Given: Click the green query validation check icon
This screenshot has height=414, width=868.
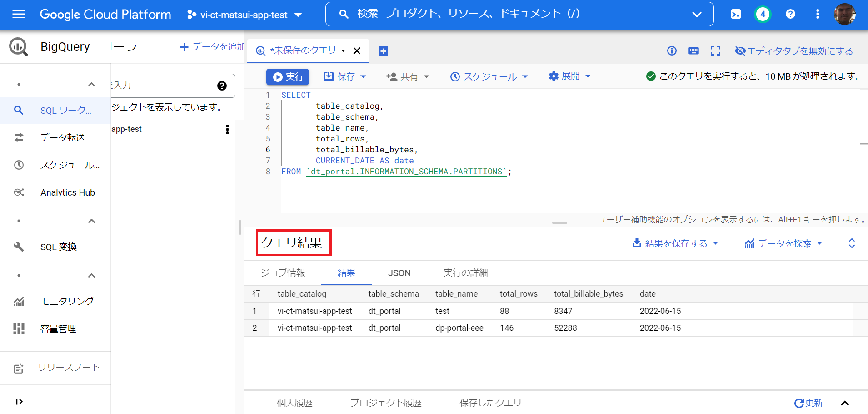Looking at the screenshot, I should coord(651,76).
